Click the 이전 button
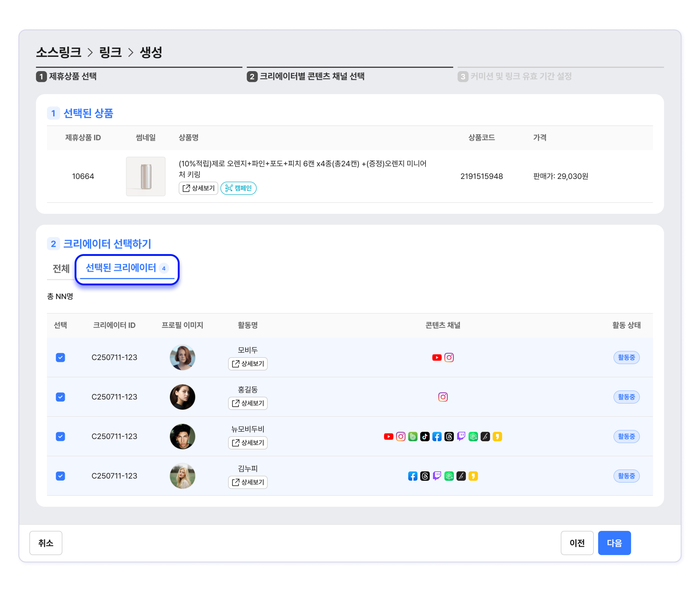The image size is (700, 591). [577, 543]
